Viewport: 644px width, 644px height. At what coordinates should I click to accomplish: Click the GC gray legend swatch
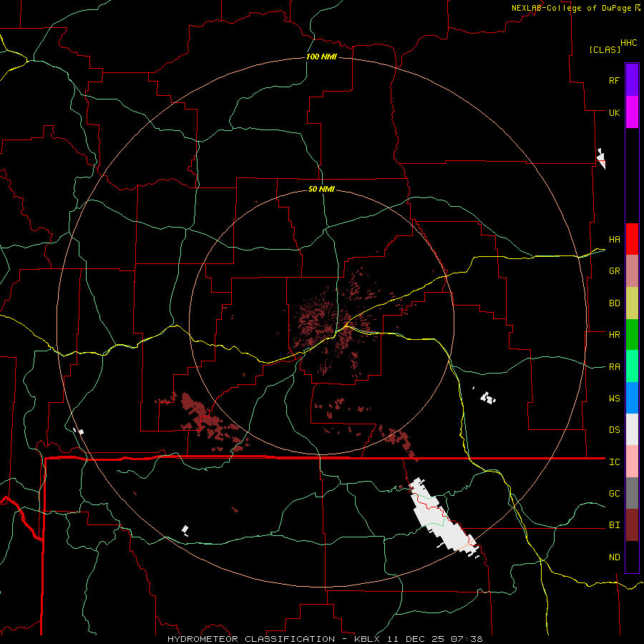pos(632,493)
